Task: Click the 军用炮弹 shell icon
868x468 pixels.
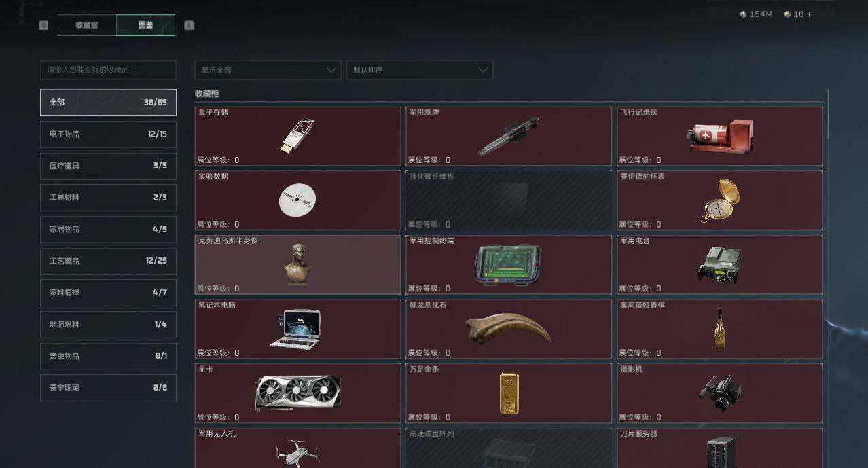Action: [x=508, y=136]
